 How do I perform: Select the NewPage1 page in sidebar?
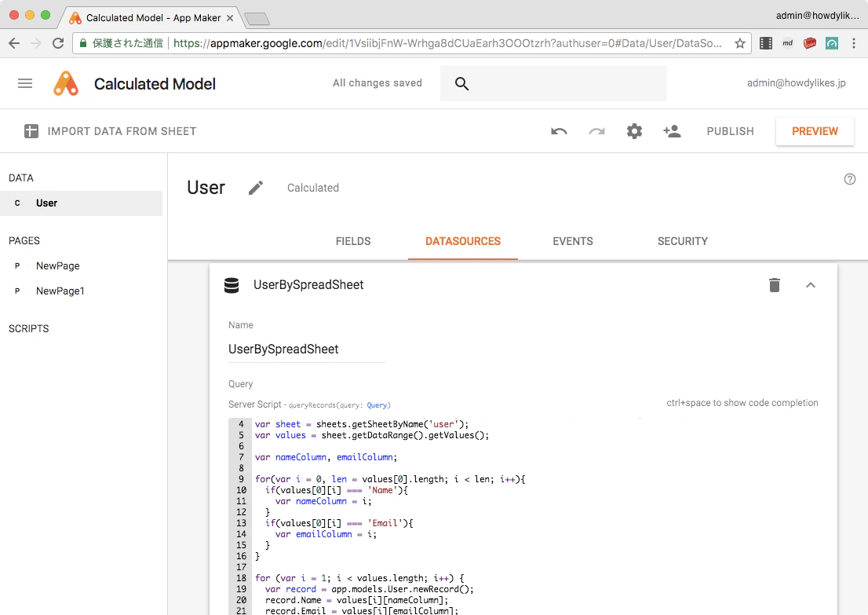[x=60, y=291]
